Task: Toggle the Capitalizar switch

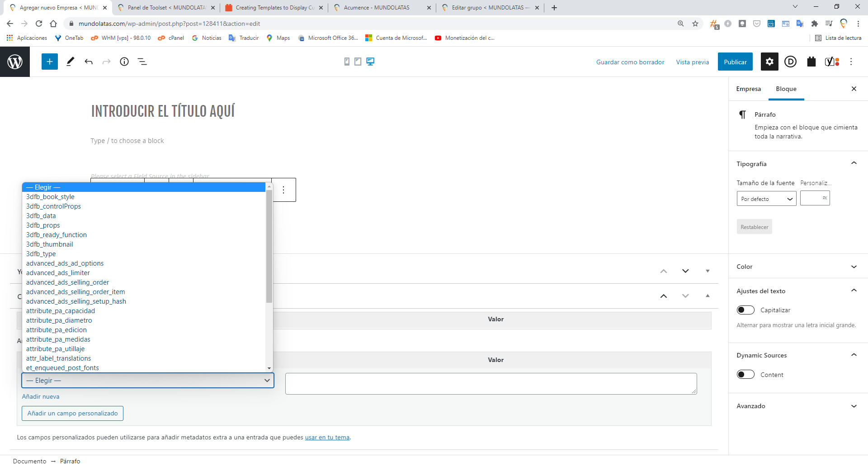Action: pos(745,310)
